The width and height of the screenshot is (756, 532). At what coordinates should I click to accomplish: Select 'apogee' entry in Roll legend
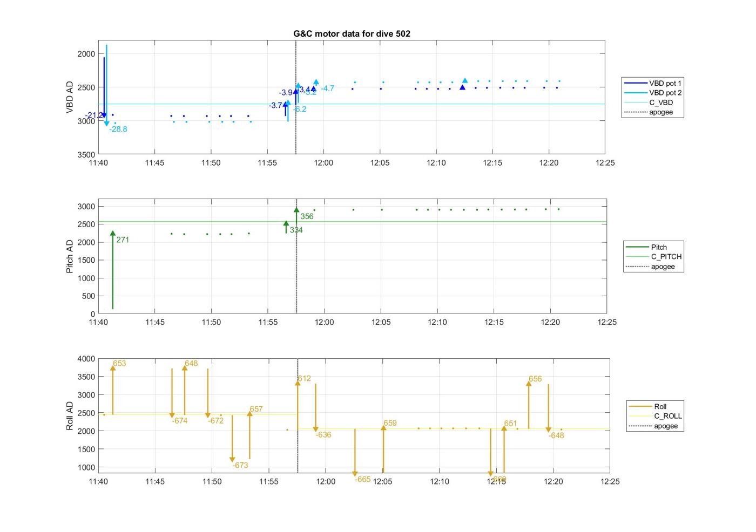point(655,426)
